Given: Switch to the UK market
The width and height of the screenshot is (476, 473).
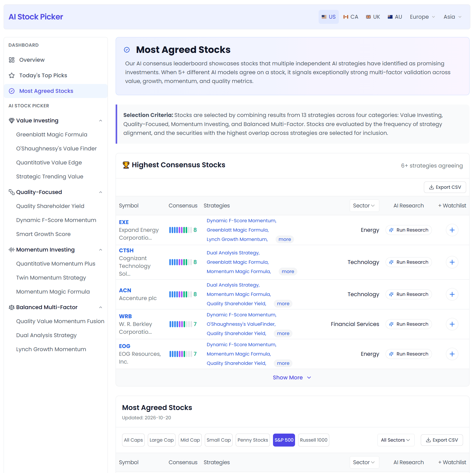Looking at the screenshot, I should 373,17.
